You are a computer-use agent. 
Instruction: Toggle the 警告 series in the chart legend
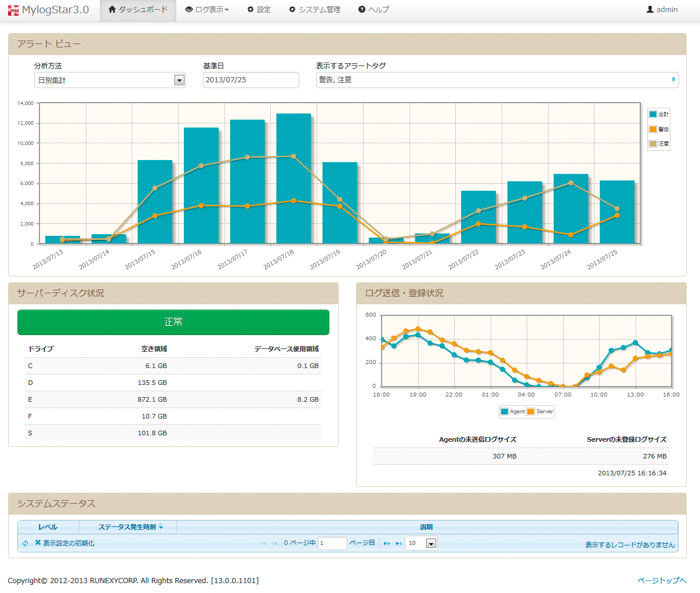(659, 129)
